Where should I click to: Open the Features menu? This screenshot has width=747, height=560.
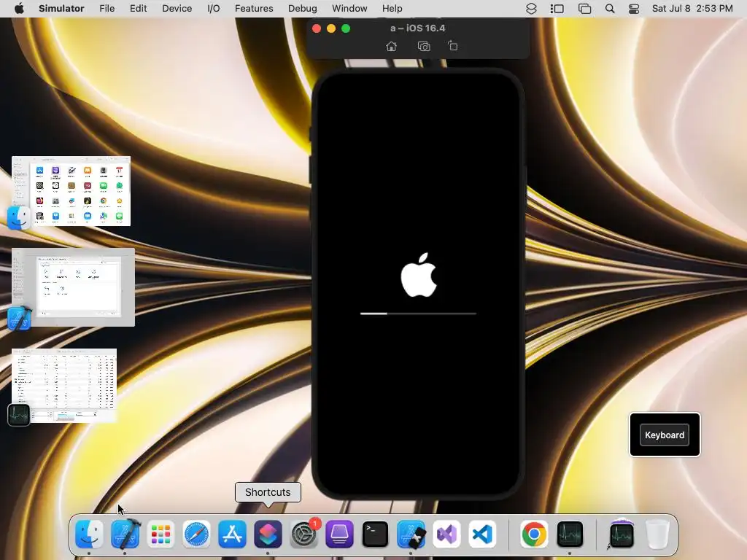[254, 8]
